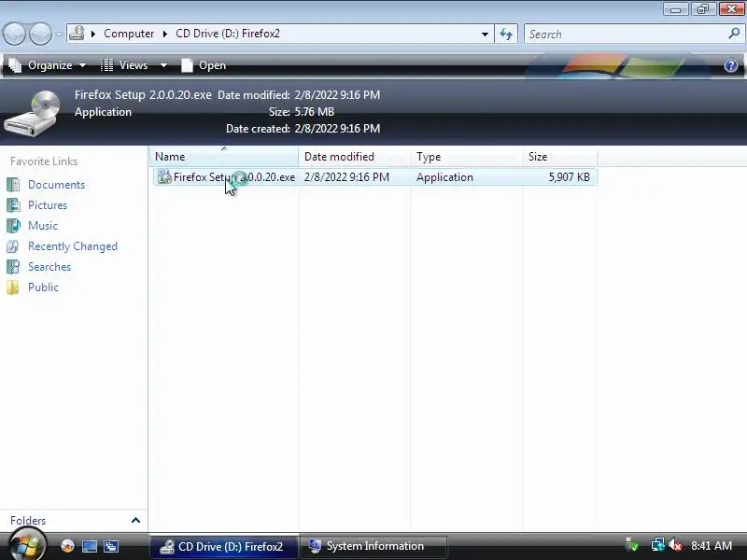This screenshot has width=747, height=560.
Task: Open Recently Changed favorite link
Action: click(x=73, y=246)
